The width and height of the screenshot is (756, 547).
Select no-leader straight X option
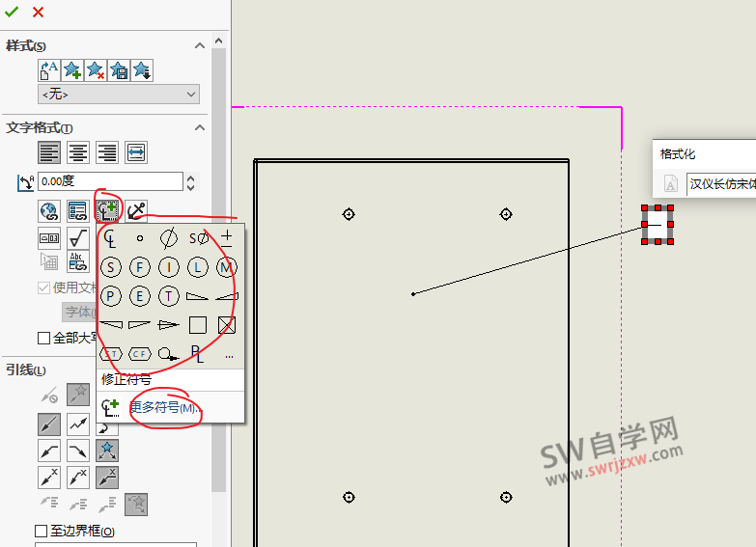pyautogui.click(x=49, y=478)
